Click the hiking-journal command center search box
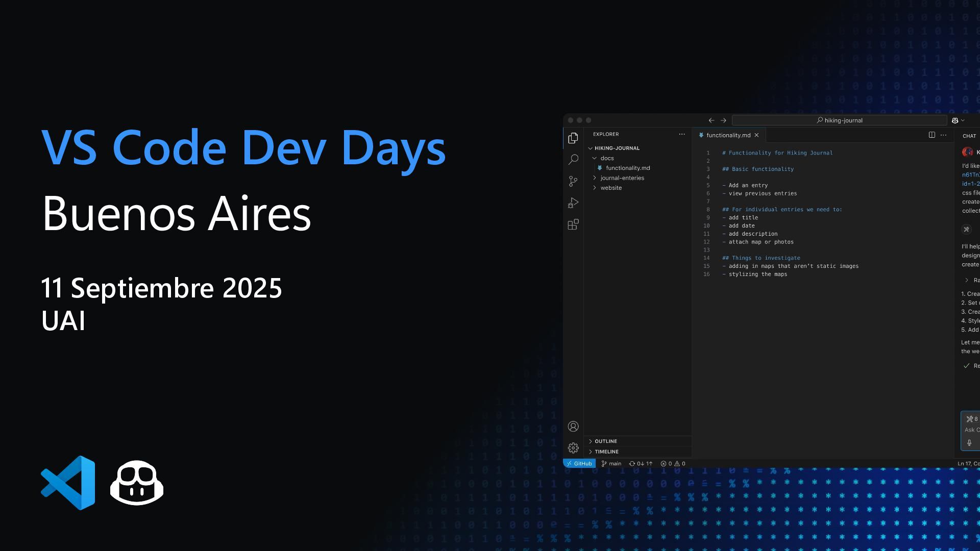Viewport: 980px width, 551px height. pos(839,120)
